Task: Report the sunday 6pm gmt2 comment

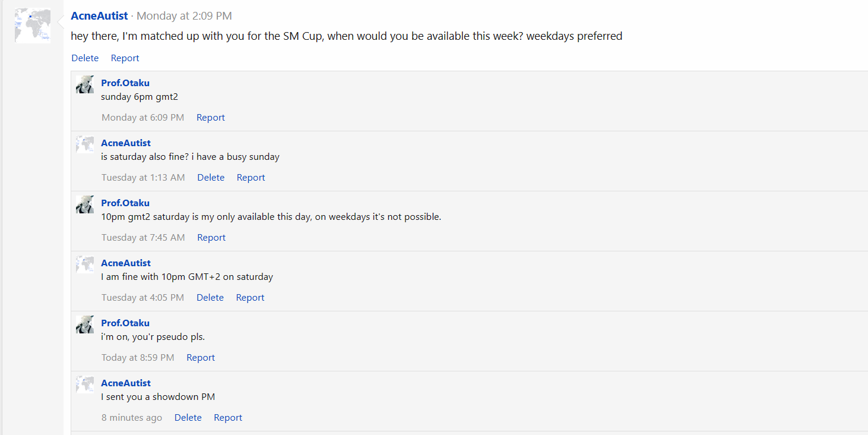Action: tap(210, 117)
